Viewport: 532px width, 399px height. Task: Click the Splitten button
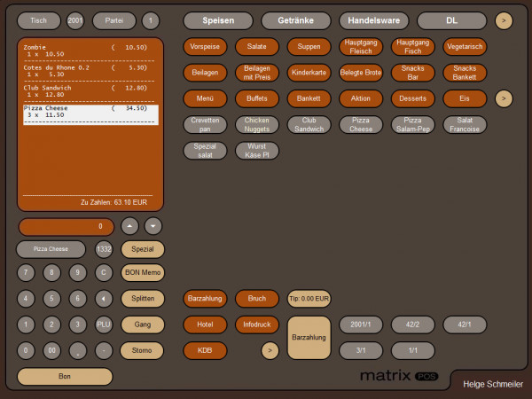[143, 299]
